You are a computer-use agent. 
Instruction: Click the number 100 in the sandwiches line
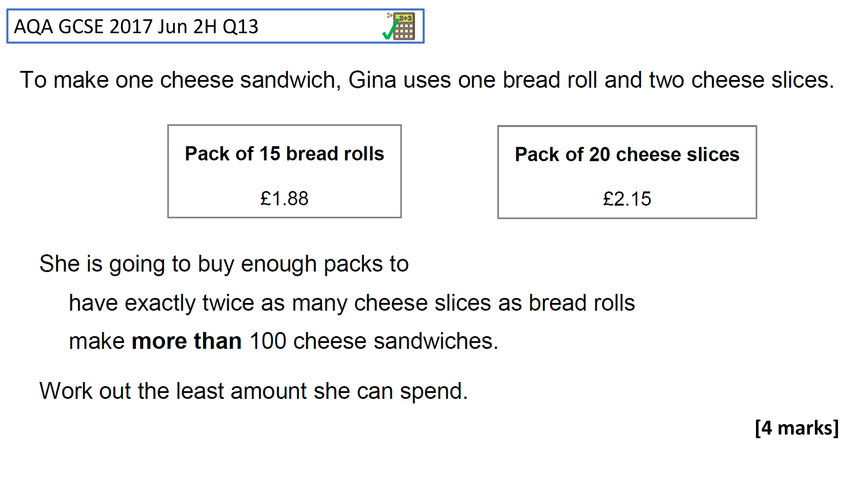[267, 341]
